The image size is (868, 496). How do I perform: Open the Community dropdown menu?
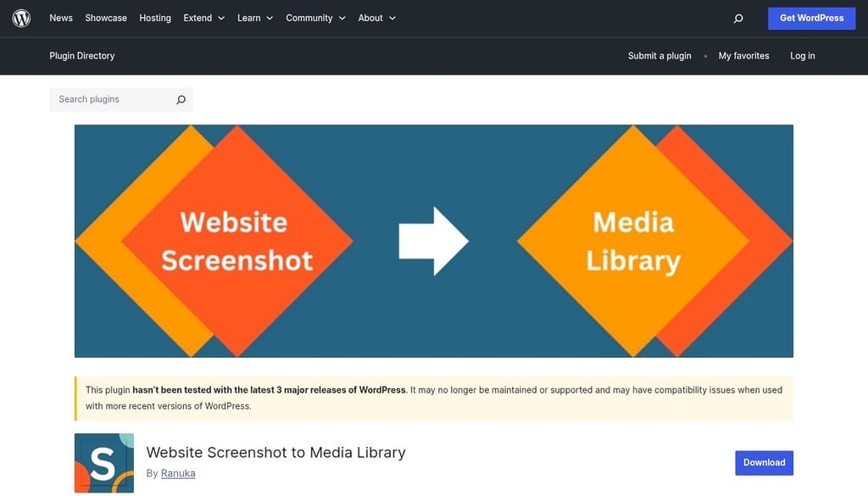[315, 18]
